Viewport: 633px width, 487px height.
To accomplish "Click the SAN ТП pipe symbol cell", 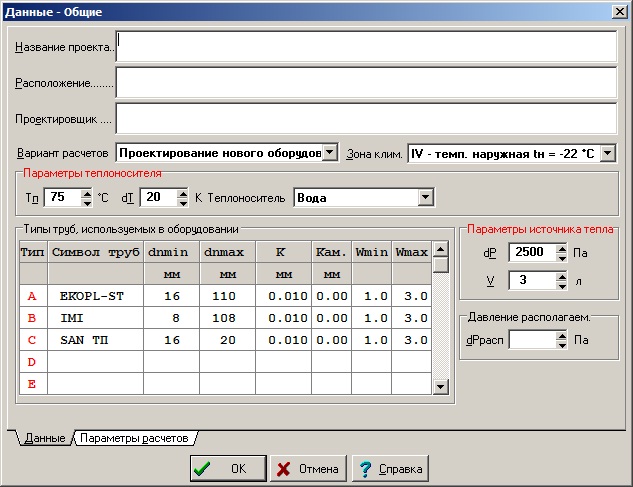I will coord(95,340).
